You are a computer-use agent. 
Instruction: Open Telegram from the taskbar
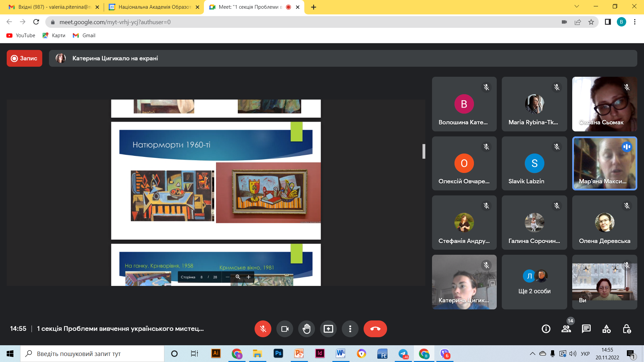point(403,354)
